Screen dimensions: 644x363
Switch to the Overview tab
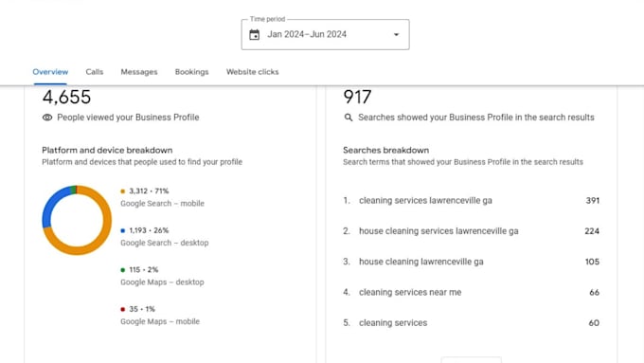(50, 72)
